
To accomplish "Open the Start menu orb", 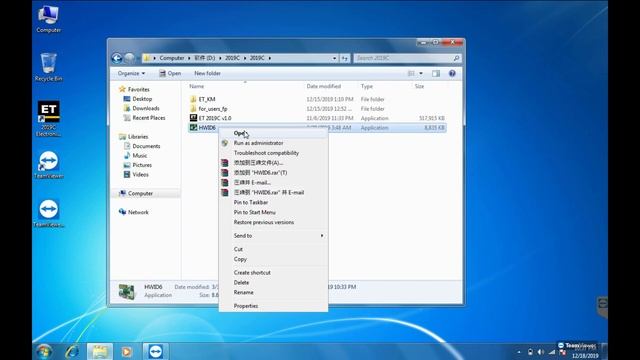I will (44, 351).
